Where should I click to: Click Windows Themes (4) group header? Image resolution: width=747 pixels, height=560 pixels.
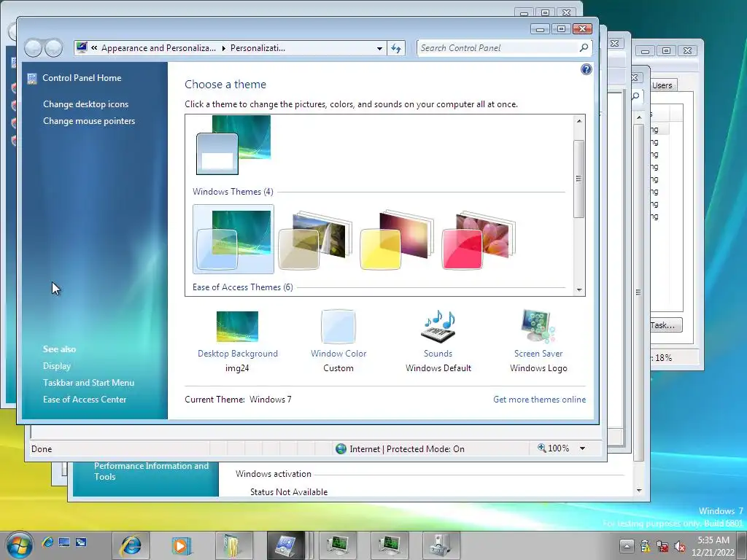233,192
